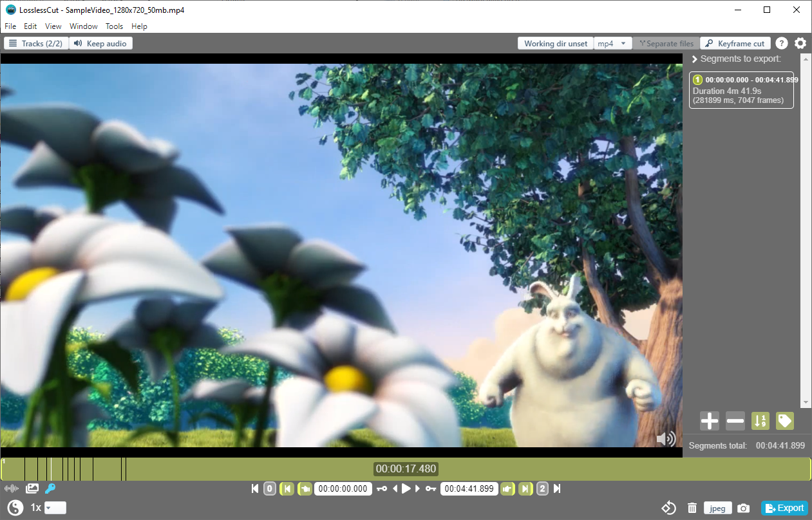Click the segment label tag icon
812x520 pixels.
coord(784,422)
